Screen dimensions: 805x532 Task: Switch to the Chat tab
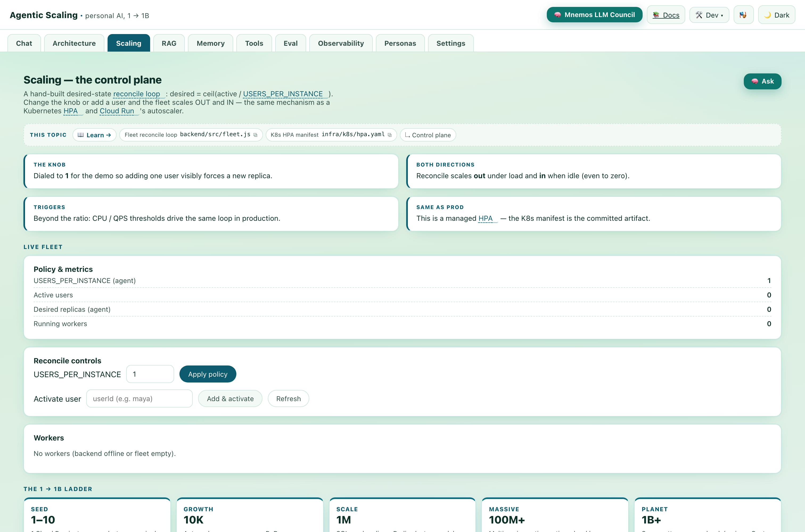pyautogui.click(x=24, y=43)
